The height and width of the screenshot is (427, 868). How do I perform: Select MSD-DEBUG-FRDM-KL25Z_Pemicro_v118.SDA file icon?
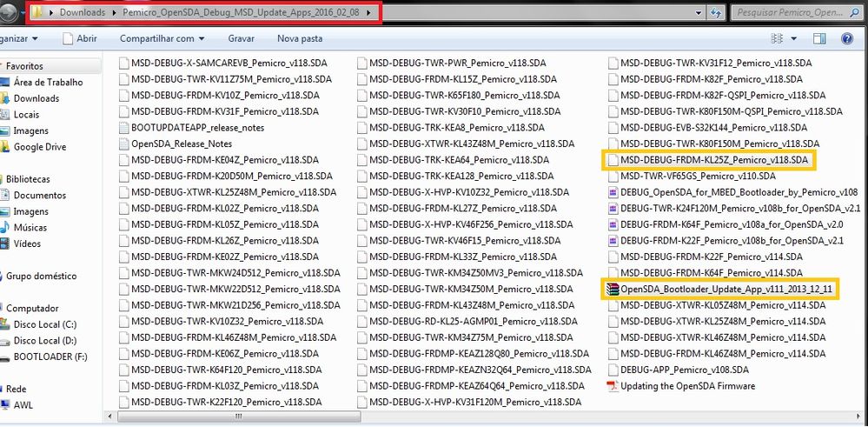pos(613,160)
